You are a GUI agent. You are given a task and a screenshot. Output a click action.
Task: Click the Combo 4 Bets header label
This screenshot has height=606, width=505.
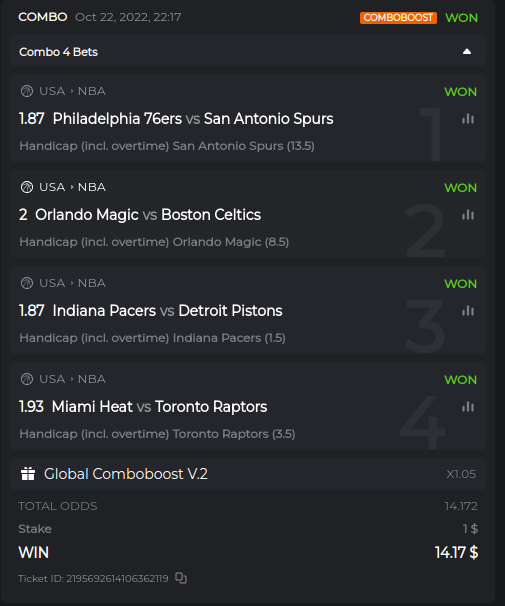58,52
